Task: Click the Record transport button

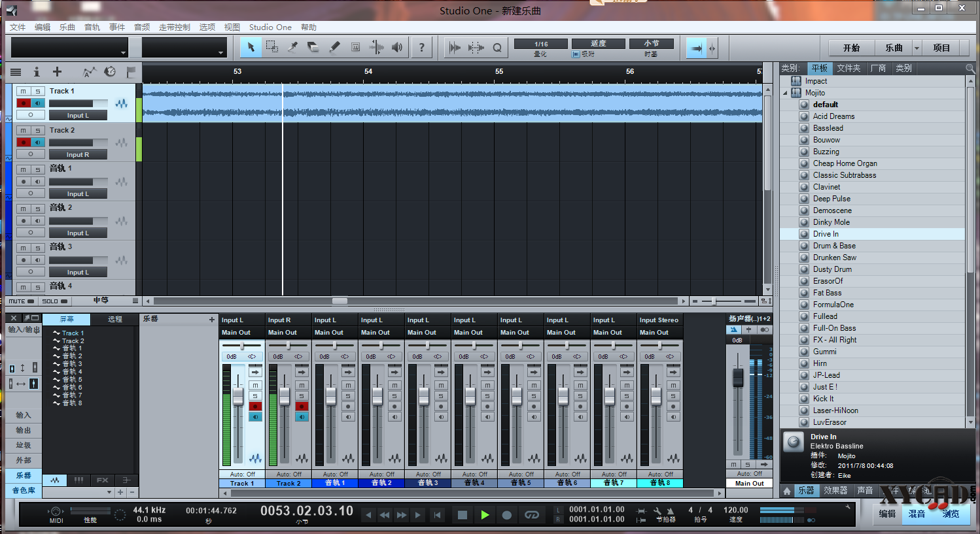Action: [x=506, y=515]
